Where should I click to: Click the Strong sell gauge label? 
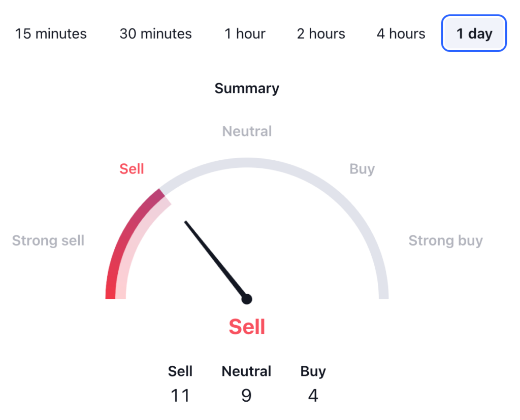pos(48,240)
